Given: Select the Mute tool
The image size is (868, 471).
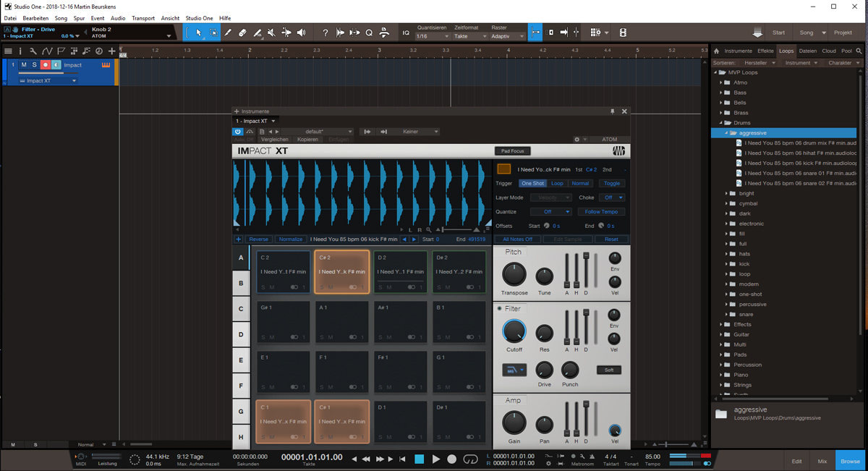Looking at the screenshot, I should tap(271, 33).
